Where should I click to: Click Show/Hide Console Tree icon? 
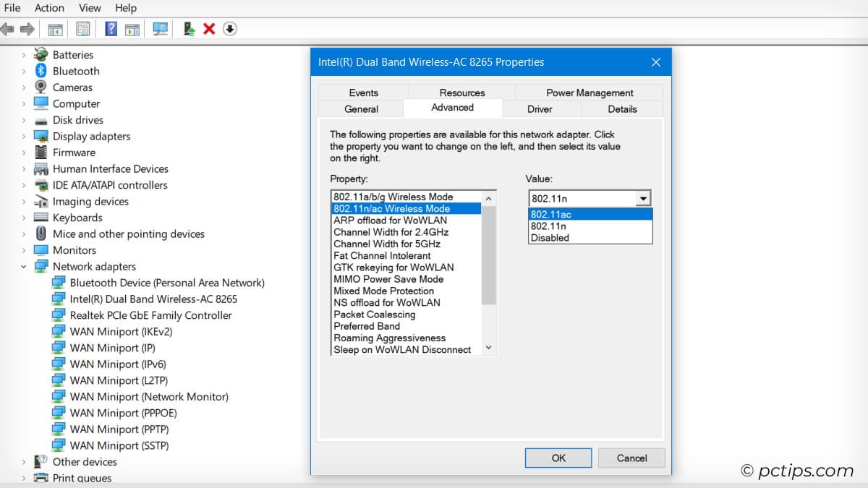[x=55, y=29]
